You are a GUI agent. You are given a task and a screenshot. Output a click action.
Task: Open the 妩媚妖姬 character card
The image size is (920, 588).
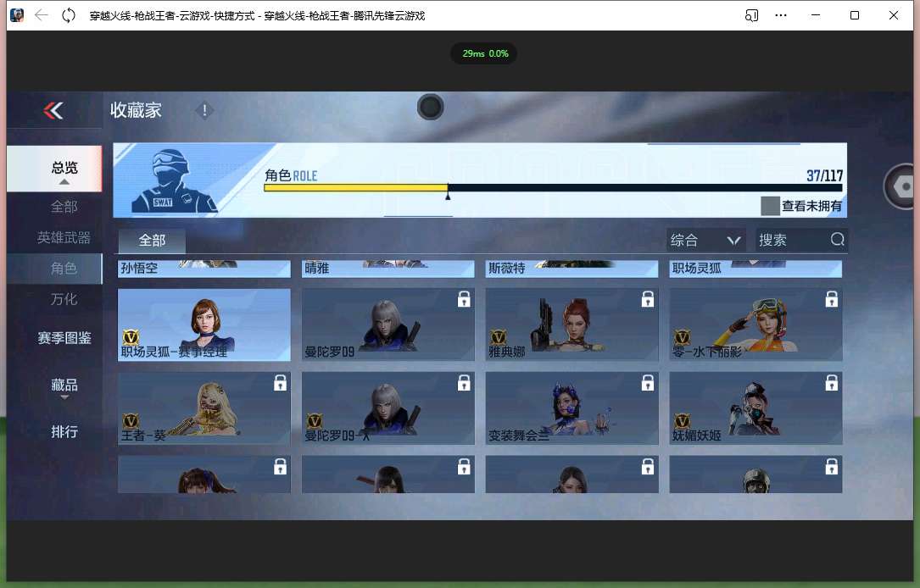point(756,408)
